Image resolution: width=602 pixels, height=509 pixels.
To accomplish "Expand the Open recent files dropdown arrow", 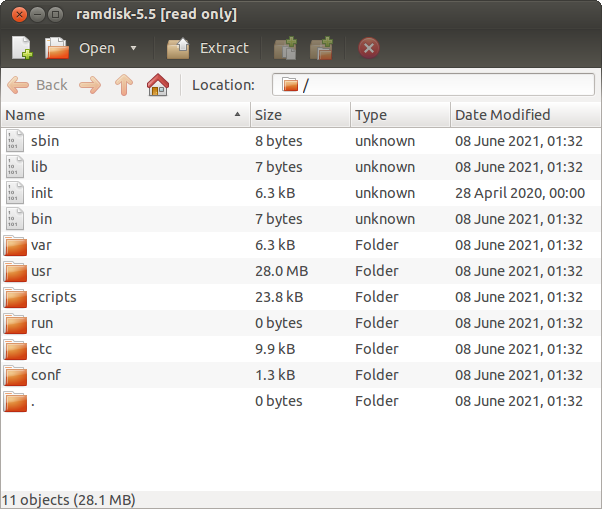I will point(134,48).
